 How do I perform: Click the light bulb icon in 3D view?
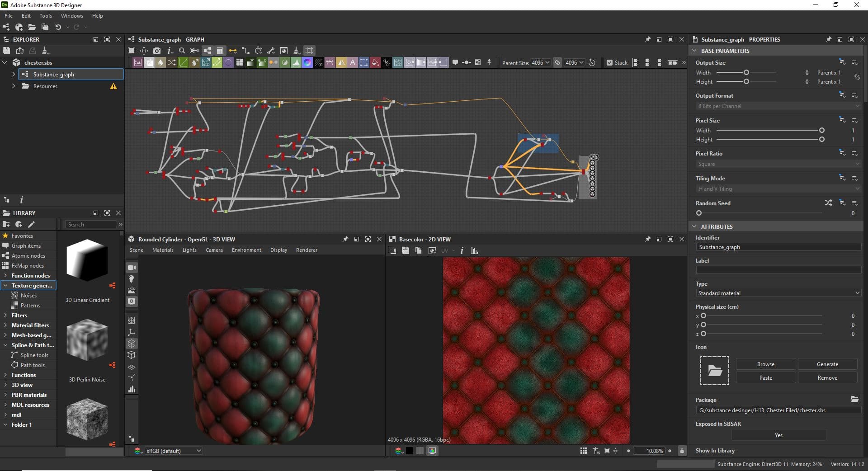(x=132, y=279)
